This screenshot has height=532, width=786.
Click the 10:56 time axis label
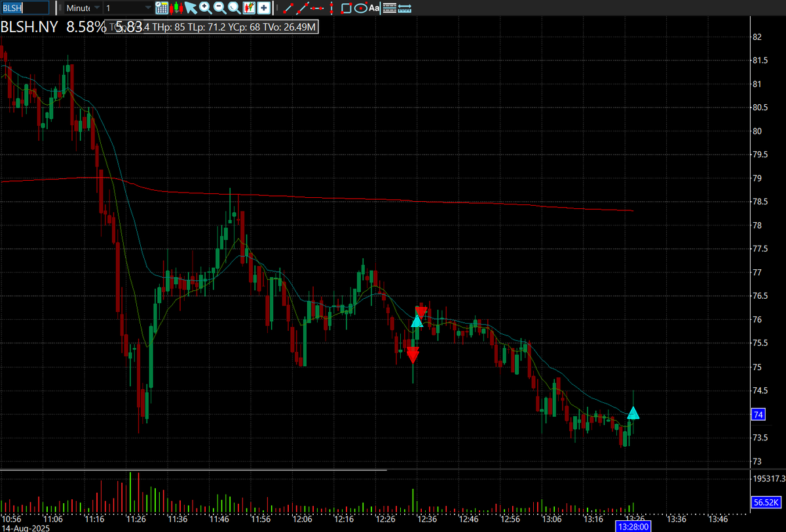(x=12, y=518)
